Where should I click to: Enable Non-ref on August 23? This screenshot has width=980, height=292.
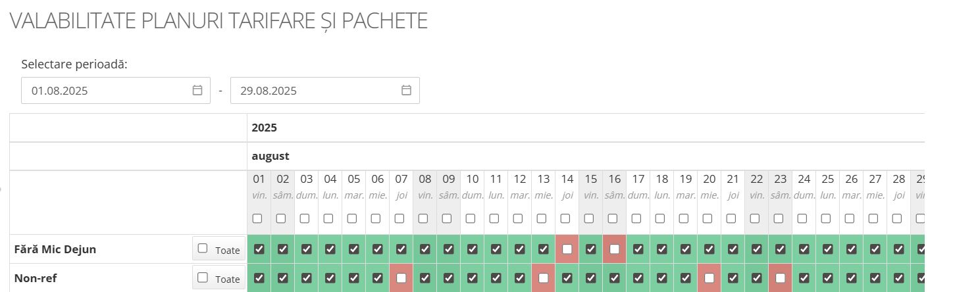click(780, 278)
